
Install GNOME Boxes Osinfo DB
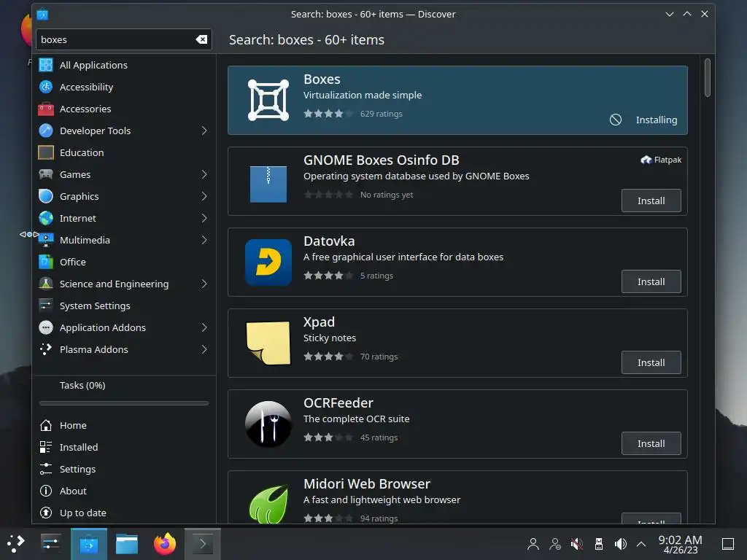pos(651,201)
